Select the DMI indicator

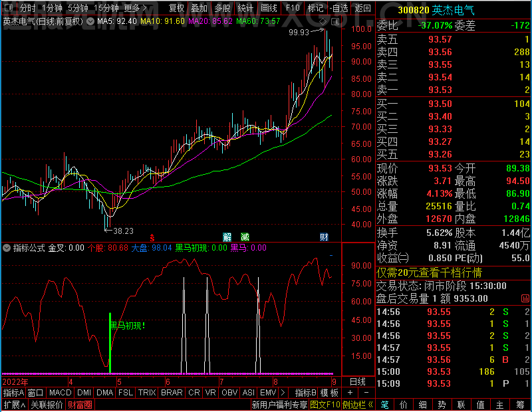tap(84, 393)
